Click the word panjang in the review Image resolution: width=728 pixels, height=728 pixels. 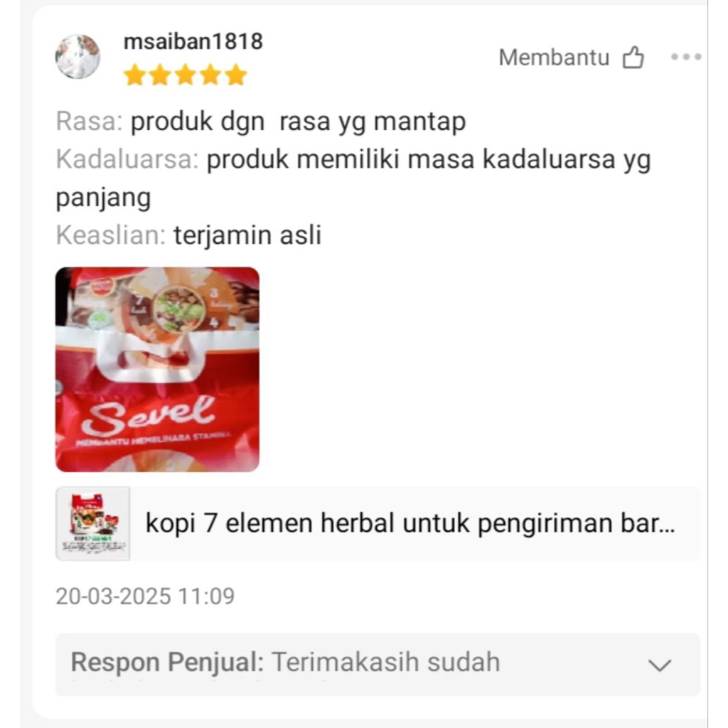103,198
